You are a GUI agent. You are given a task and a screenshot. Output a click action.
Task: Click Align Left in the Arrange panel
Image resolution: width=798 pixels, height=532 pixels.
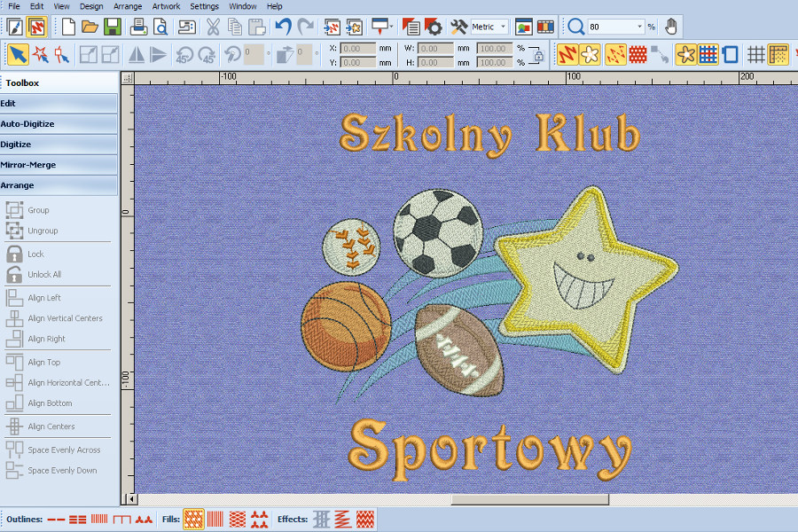point(44,298)
